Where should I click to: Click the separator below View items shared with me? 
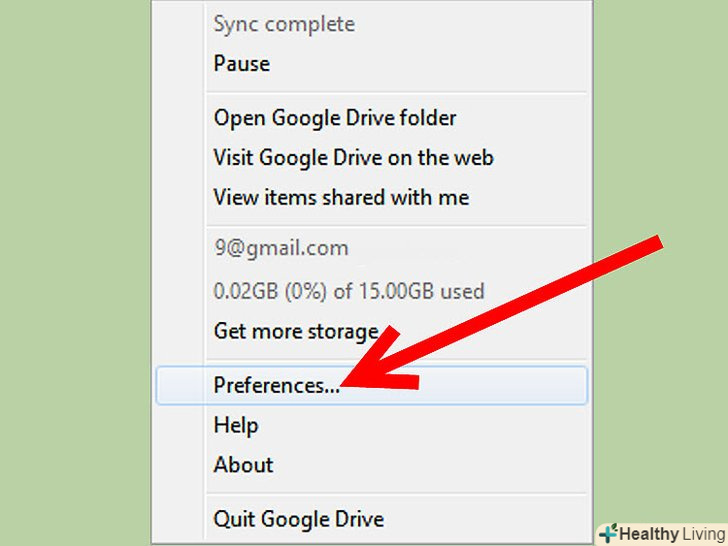[395, 224]
